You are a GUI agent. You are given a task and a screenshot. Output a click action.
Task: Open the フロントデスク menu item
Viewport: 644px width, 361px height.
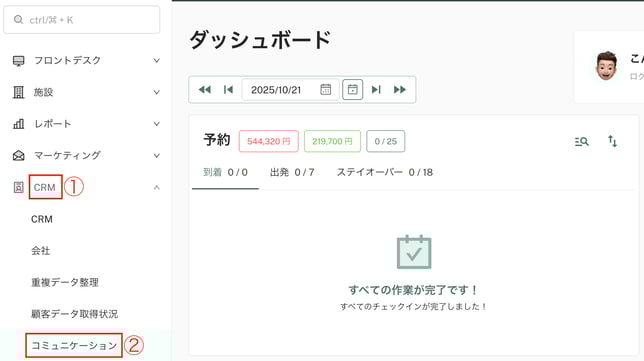tap(67, 60)
